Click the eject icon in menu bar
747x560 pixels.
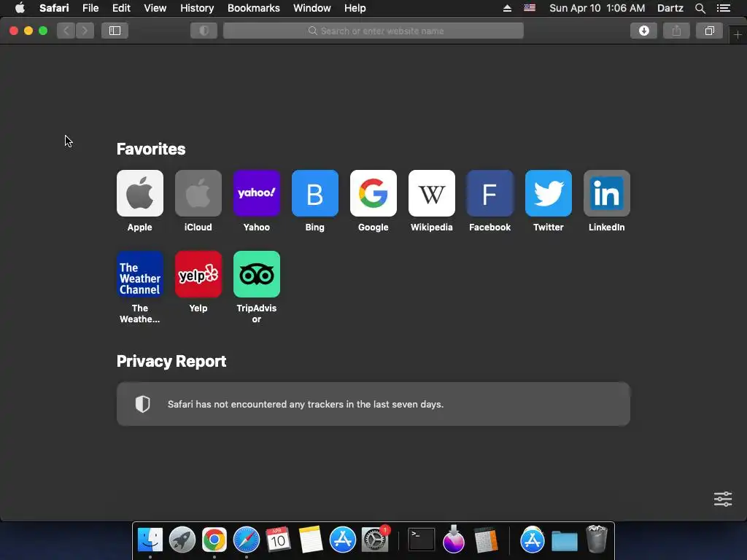coord(508,8)
